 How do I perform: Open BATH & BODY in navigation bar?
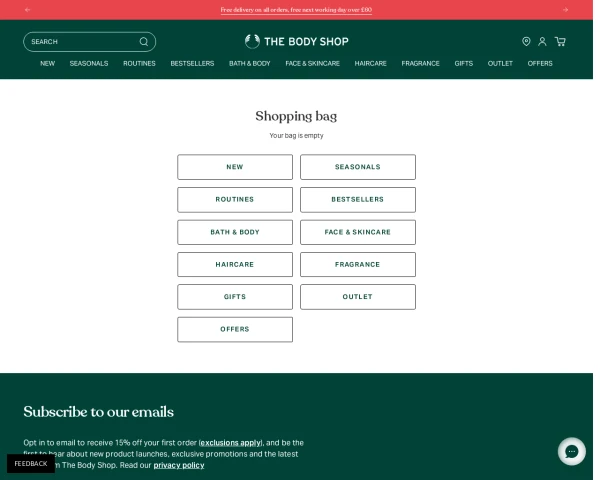point(249,64)
